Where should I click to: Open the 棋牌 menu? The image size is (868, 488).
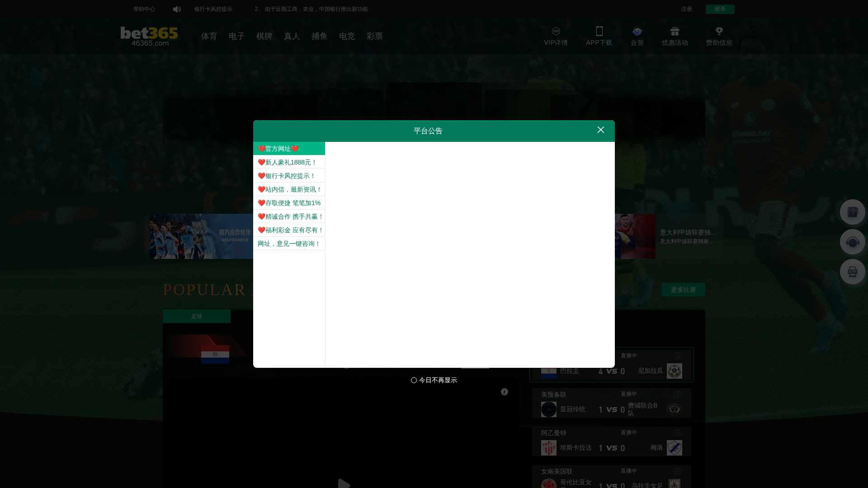tap(264, 36)
